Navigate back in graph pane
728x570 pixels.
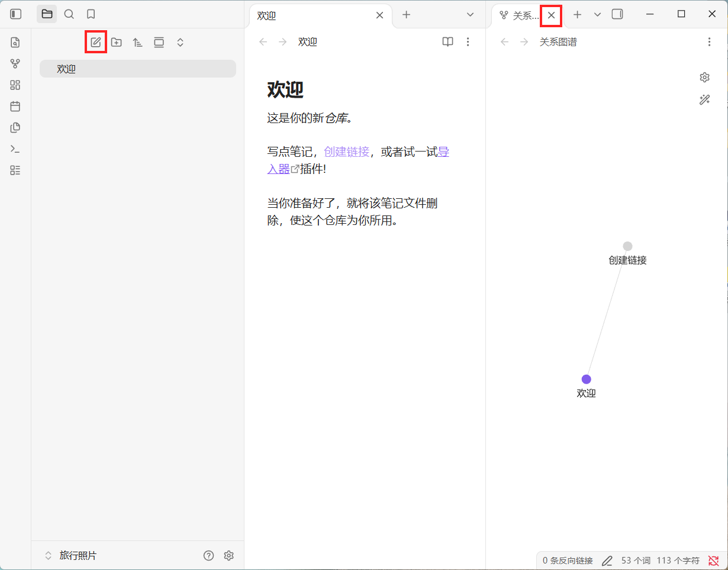coord(504,42)
